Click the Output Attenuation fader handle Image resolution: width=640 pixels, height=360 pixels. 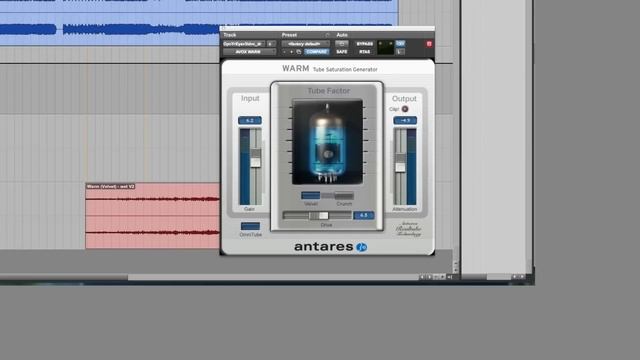click(x=400, y=163)
